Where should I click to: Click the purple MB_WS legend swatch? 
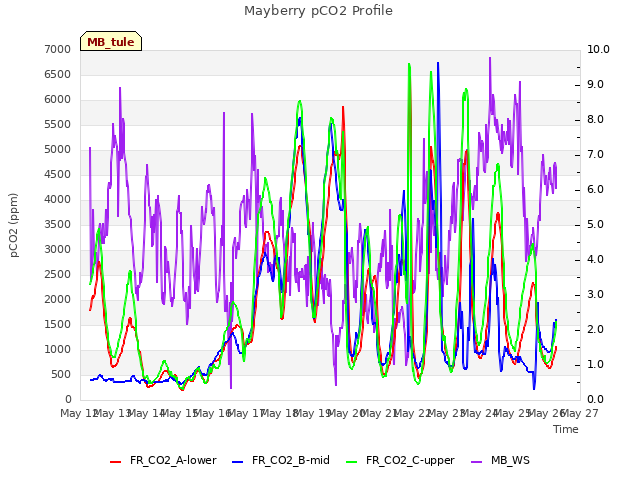coord(476,462)
